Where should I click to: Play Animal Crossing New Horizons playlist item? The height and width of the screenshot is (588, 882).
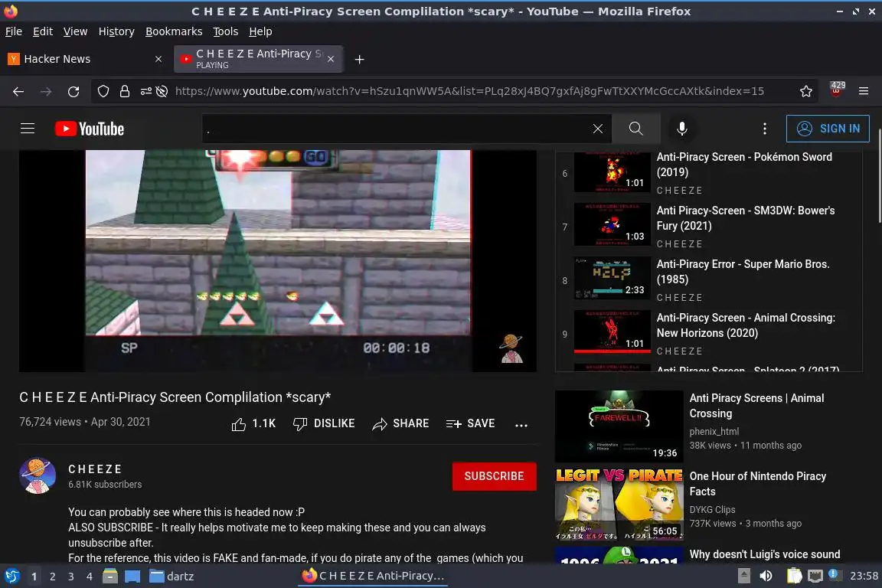pos(709,334)
